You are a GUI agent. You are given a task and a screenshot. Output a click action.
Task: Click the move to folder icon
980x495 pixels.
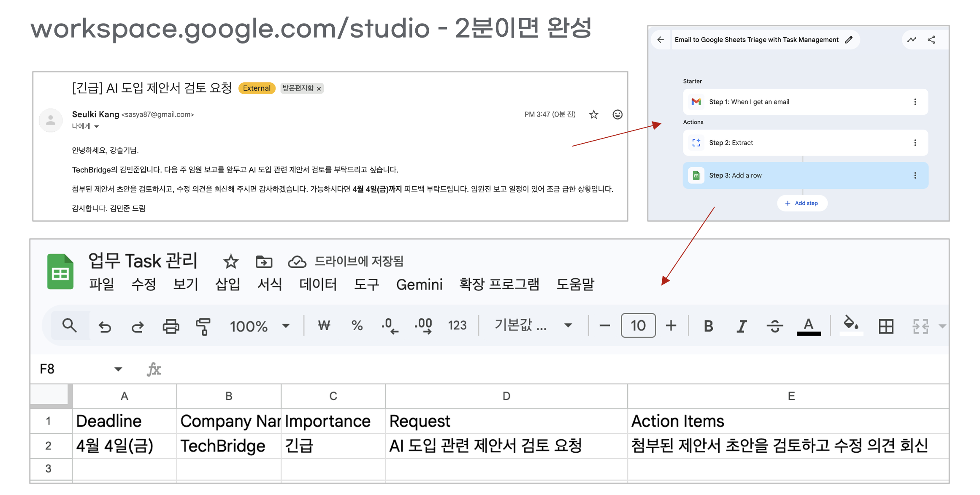[264, 262]
